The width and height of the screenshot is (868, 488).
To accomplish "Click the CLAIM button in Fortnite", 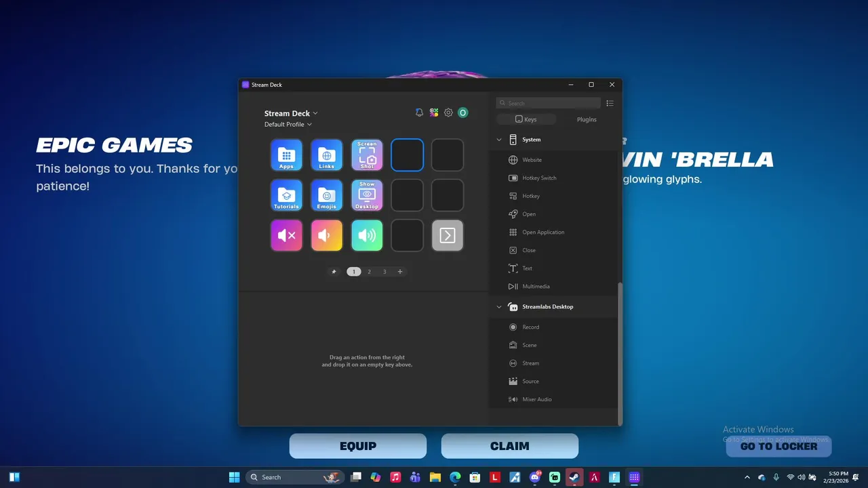I will tap(510, 446).
